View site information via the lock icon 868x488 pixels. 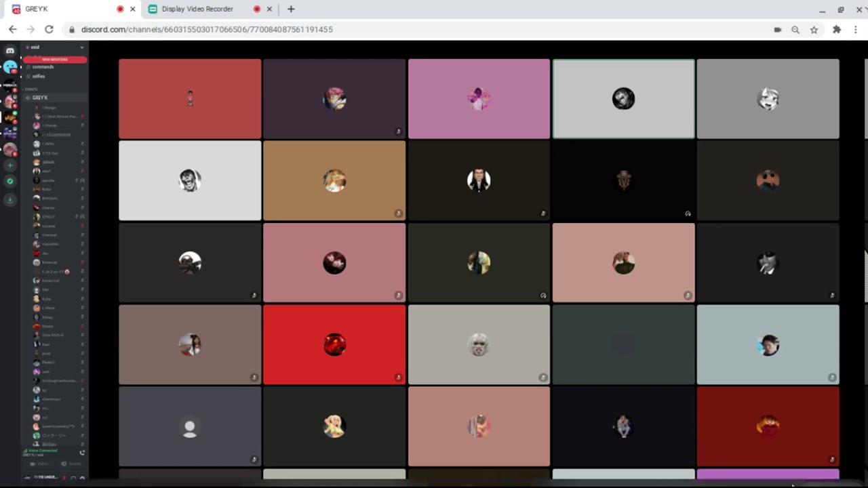pyautogui.click(x=72, y=29)
